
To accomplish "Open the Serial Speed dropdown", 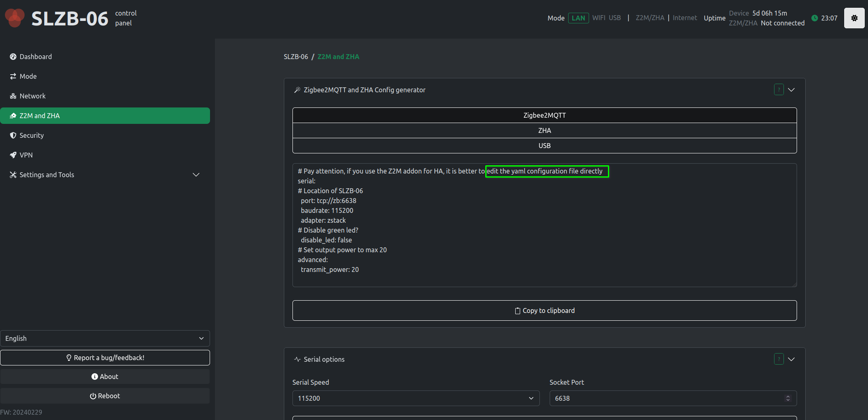I will coord(415,398).
